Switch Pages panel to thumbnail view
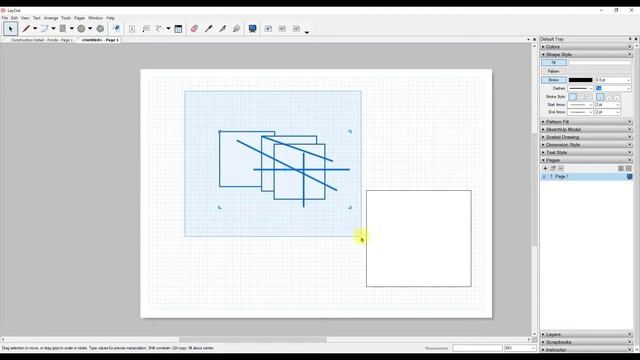 pyautogui.click(x=629, y=168)
